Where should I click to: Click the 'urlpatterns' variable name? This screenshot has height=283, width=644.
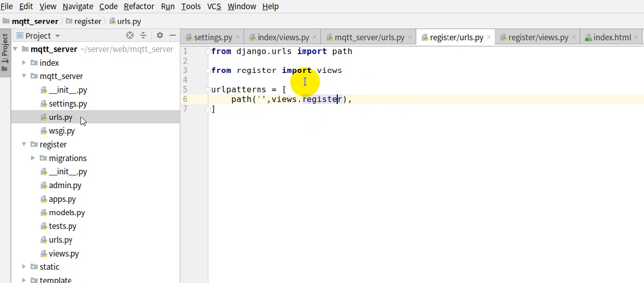coord(239,90)
